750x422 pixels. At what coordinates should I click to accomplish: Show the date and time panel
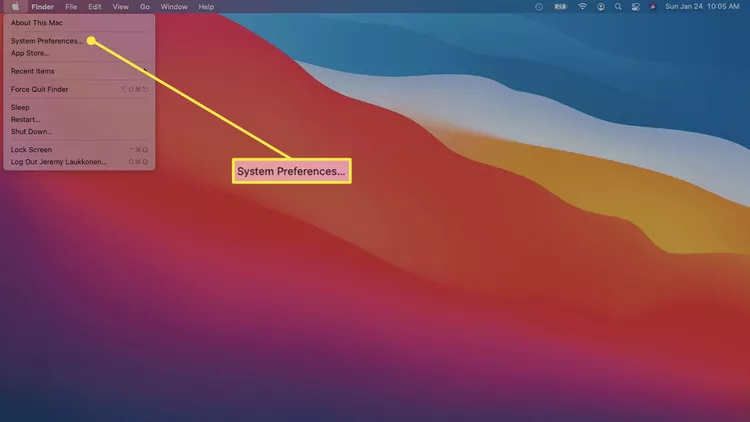[x=702, y=7]
